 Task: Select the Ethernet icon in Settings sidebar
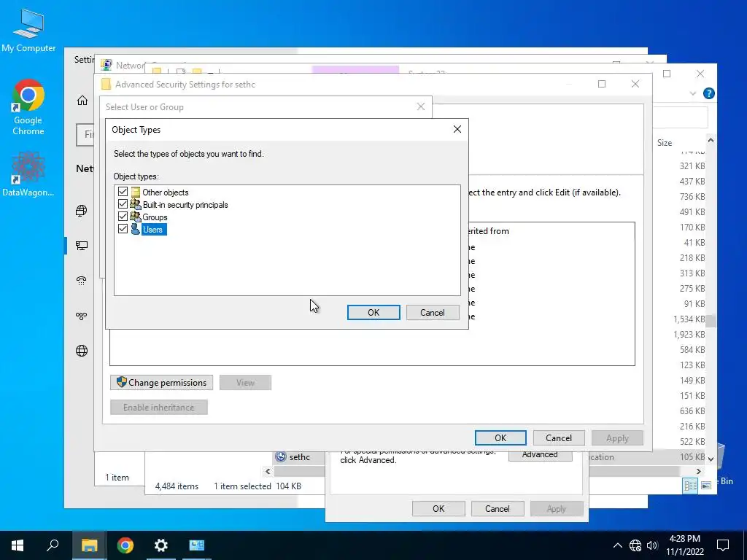point(82,246)
